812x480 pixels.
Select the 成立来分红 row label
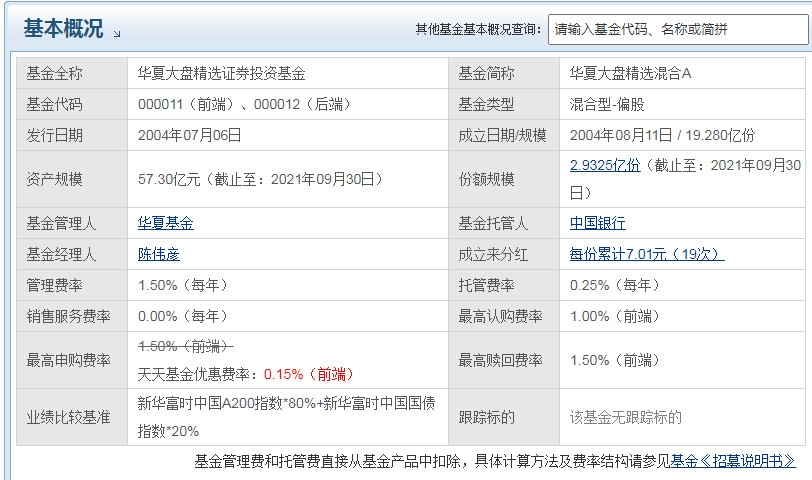[x=493, y=254]
